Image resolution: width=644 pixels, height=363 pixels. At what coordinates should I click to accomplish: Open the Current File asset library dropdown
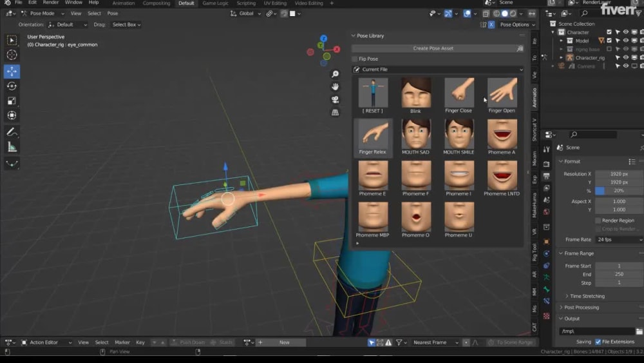click(438, 70)
